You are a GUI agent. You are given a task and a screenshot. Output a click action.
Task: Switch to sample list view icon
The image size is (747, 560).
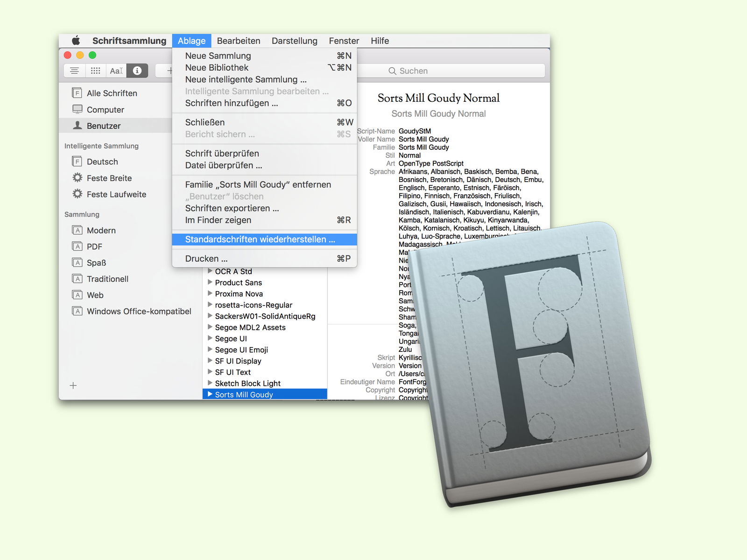[74, 70]
